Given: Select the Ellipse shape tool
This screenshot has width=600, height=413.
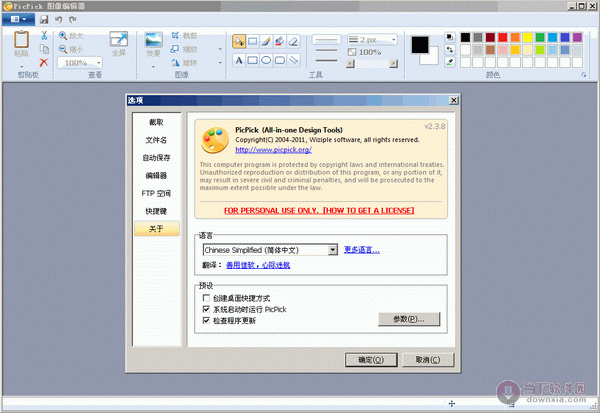Looking at the screenshot, I should point(266,60).
